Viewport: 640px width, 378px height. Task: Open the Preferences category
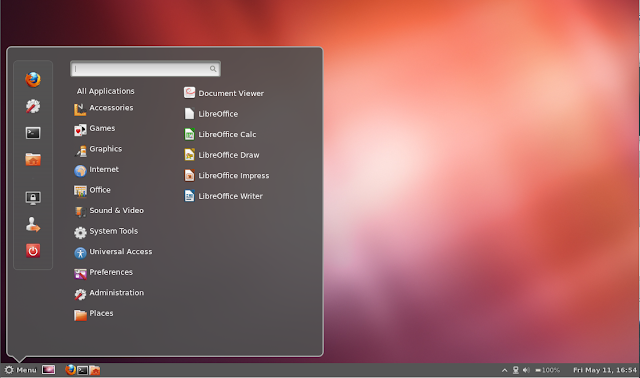[103, 273]
